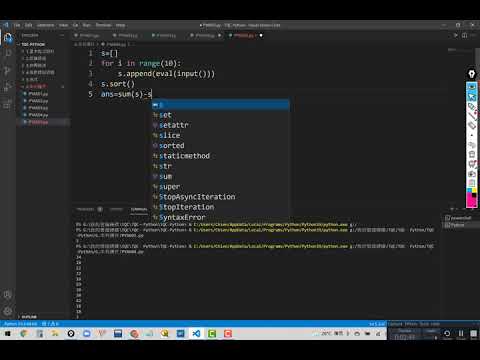Open the View menu
The height and width of the screenshot is (360, 480).
(x=63, y=25)
